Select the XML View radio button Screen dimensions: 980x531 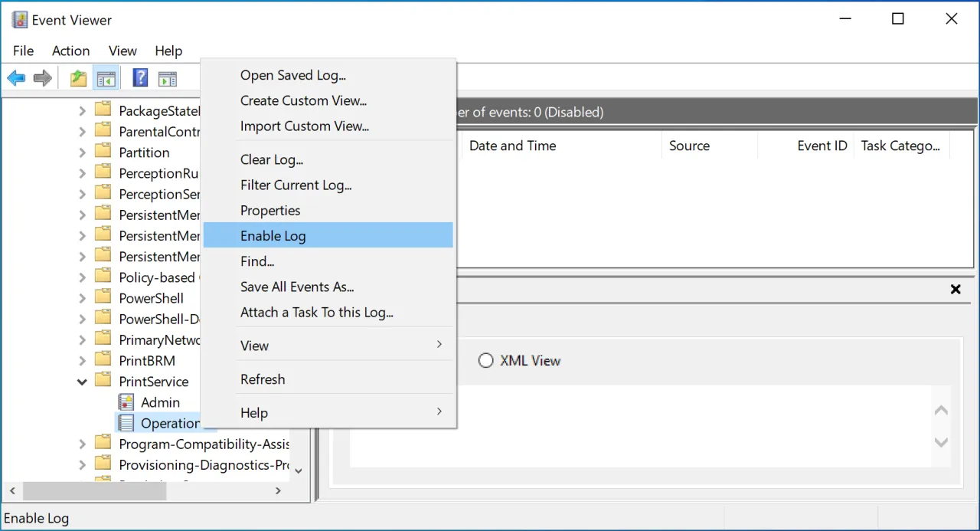coord(485,360)
